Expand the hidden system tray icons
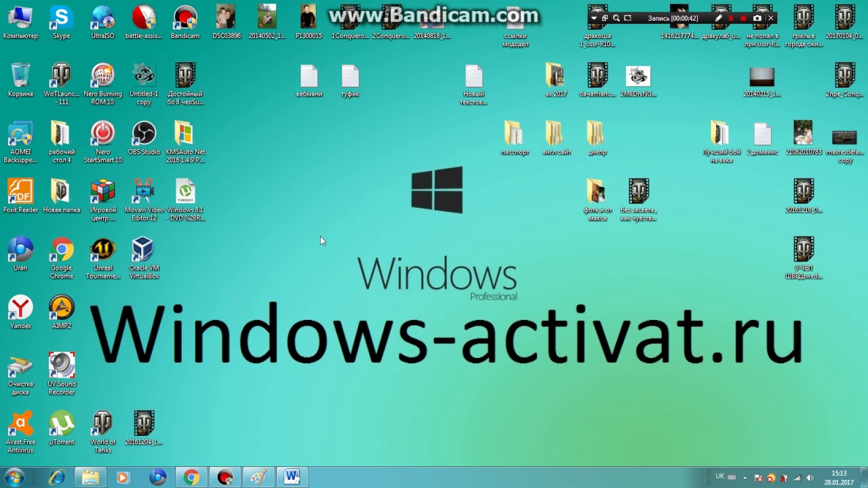 pos(745,478)
